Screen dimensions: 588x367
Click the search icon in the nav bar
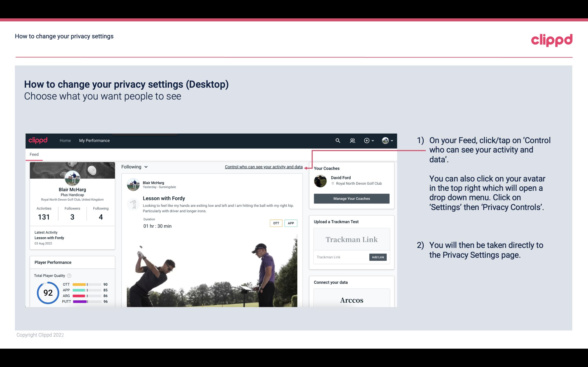point(337,140)
